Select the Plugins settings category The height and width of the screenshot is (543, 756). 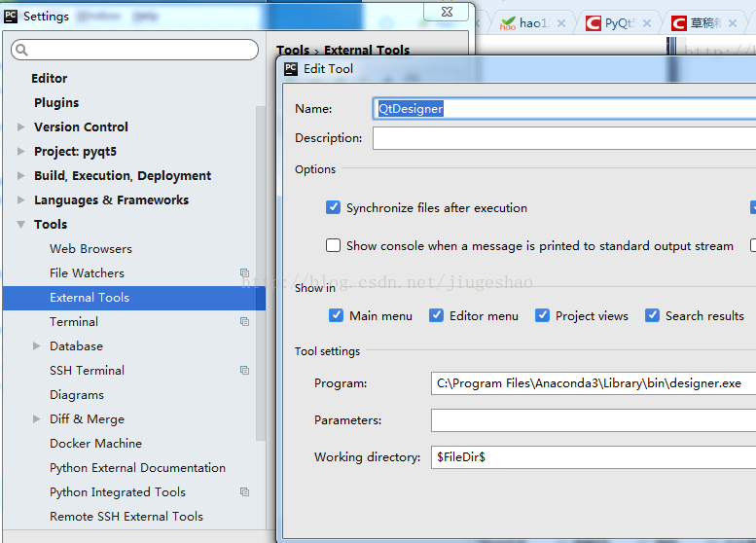(x=56, y=103)
